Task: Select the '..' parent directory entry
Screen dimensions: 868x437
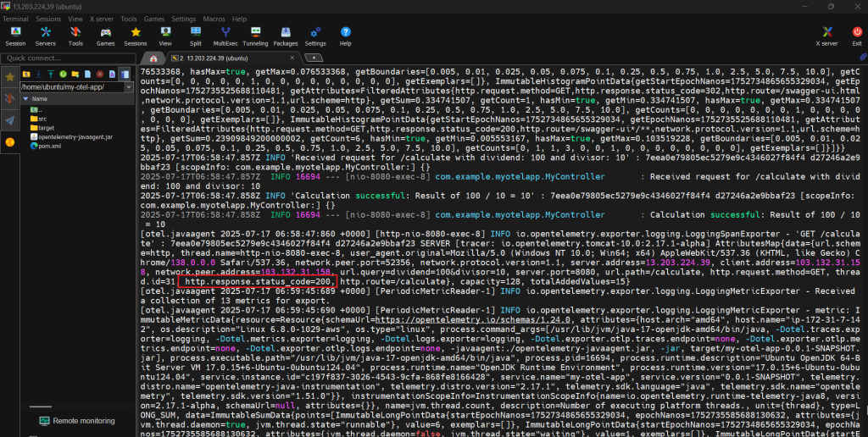Action: [x=36, y=110]
